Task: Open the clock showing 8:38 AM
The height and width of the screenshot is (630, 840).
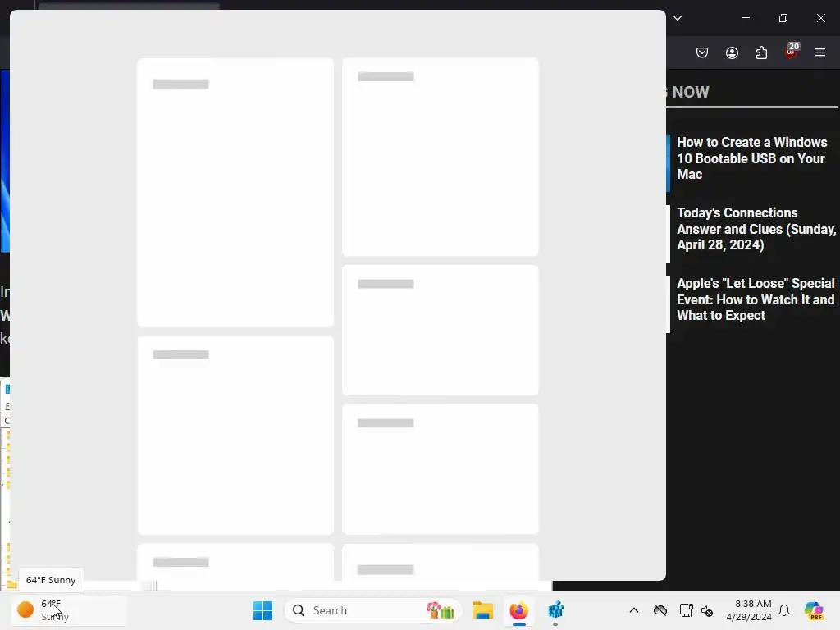Action: (749, 610)
